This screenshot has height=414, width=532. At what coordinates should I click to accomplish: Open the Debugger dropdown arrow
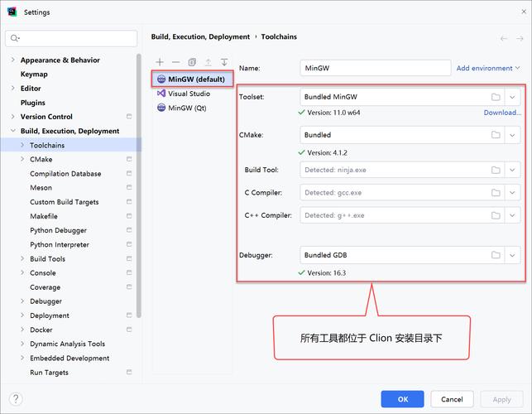513,255
